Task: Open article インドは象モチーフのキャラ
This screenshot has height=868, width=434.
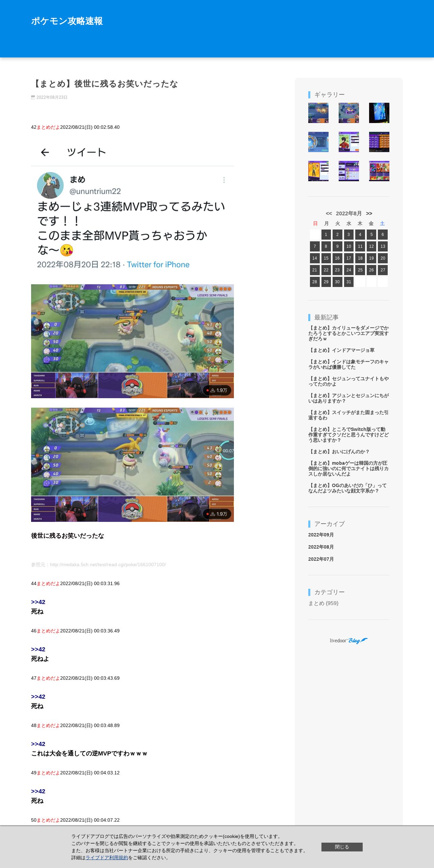Action: click(348, 364)
